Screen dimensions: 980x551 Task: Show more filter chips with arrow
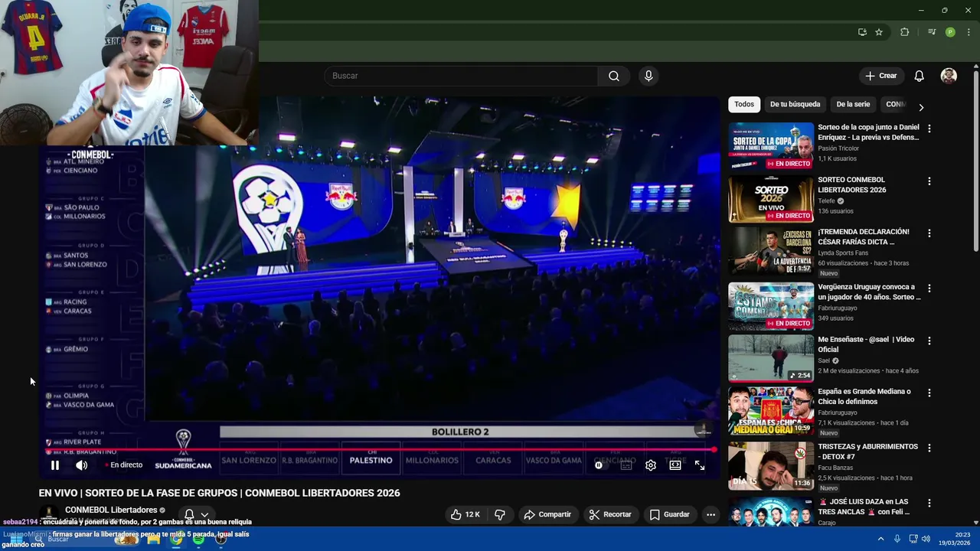click(921, 107)
